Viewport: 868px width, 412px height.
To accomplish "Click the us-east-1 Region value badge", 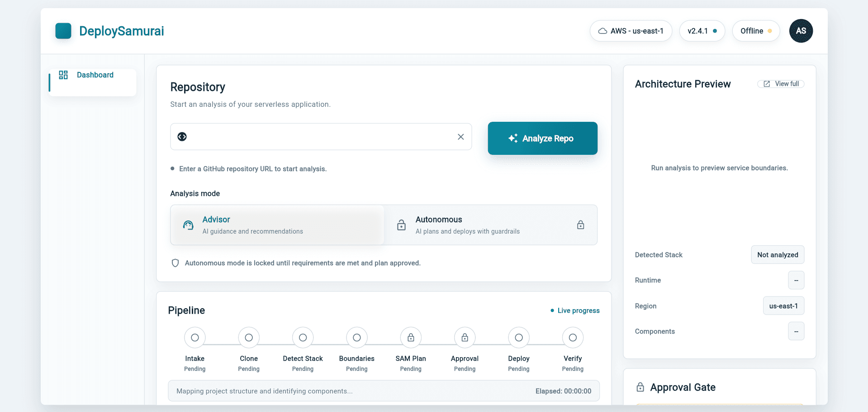I will tap(783, 306).
